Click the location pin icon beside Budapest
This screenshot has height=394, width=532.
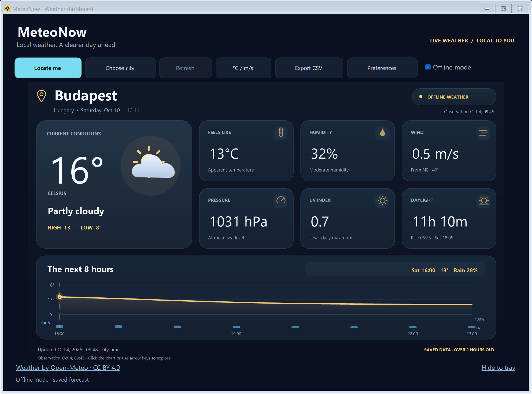41,96
